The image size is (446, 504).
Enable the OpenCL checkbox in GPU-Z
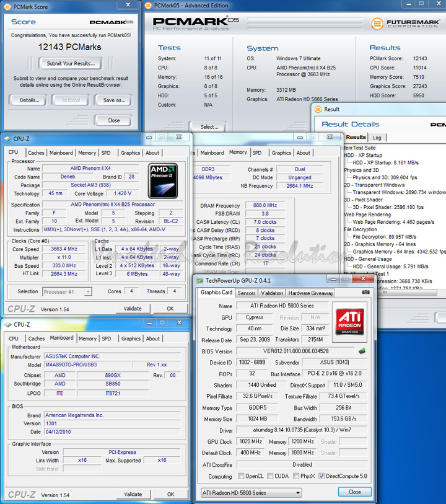(241, 476)
